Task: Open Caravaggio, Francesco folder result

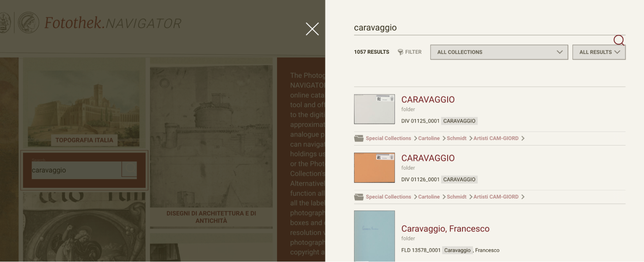Action: click(445, 229)
